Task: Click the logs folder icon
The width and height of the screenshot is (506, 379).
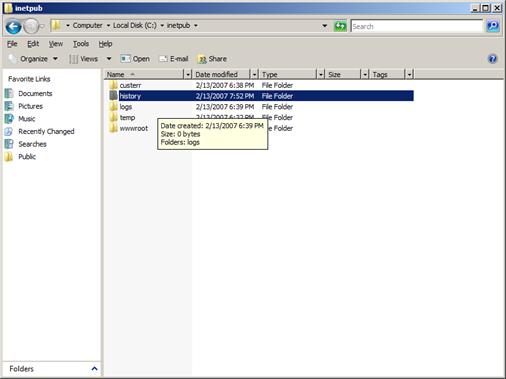Action: 113,107
